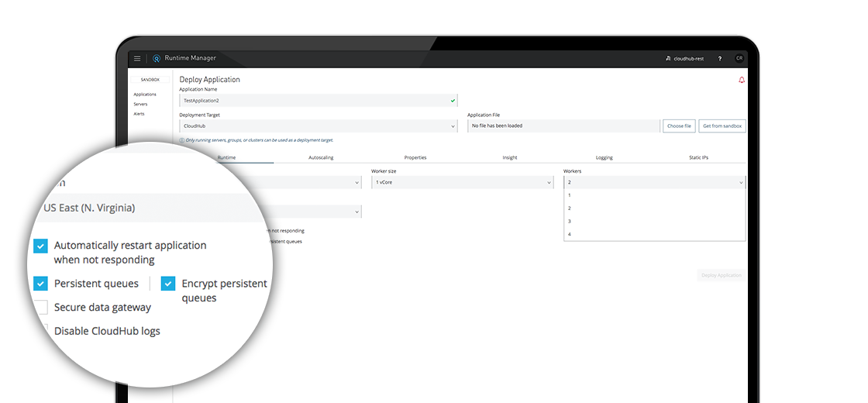The image size is (868, 403).
Task: Enable the Secure data gateway checkbox
Action: (x=40, y=307)
